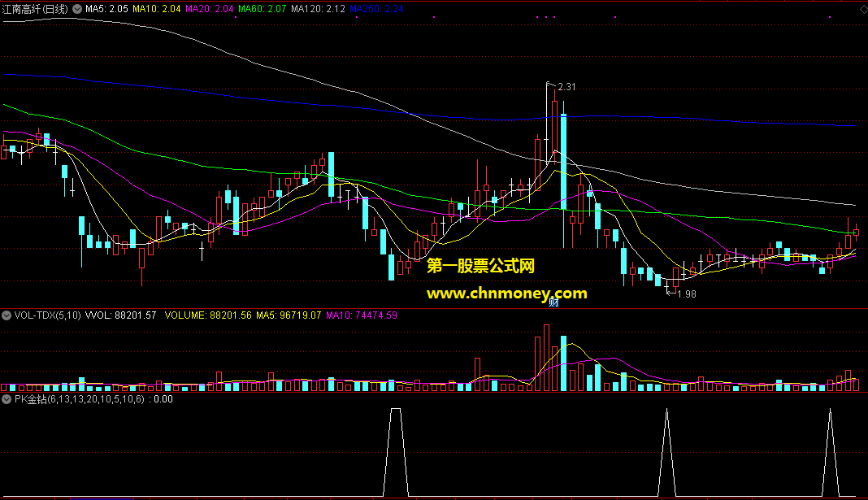Select the MA120: 2.12 label
Viewport: 868px width, 500px height.
pos(319,9)
